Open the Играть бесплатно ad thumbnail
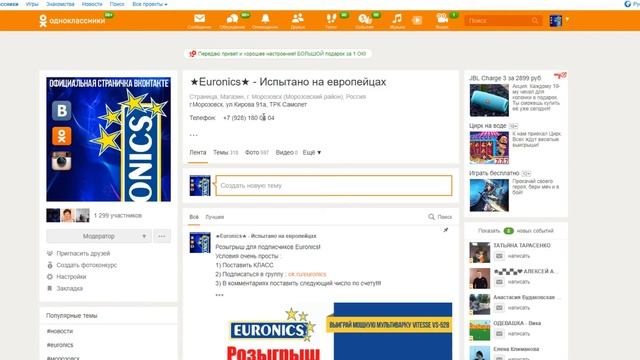The width and height of the screenshot is (640, 360). tap(489, 195)
